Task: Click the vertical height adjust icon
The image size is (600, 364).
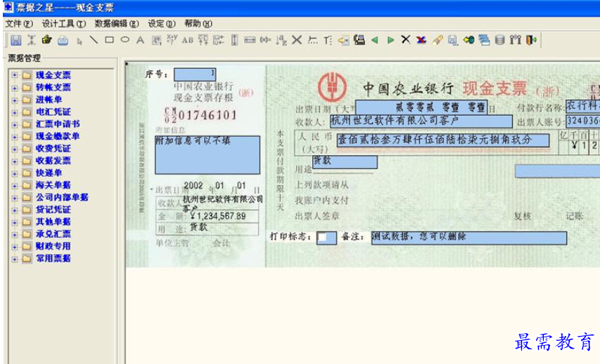Action: tap(234, 40)
